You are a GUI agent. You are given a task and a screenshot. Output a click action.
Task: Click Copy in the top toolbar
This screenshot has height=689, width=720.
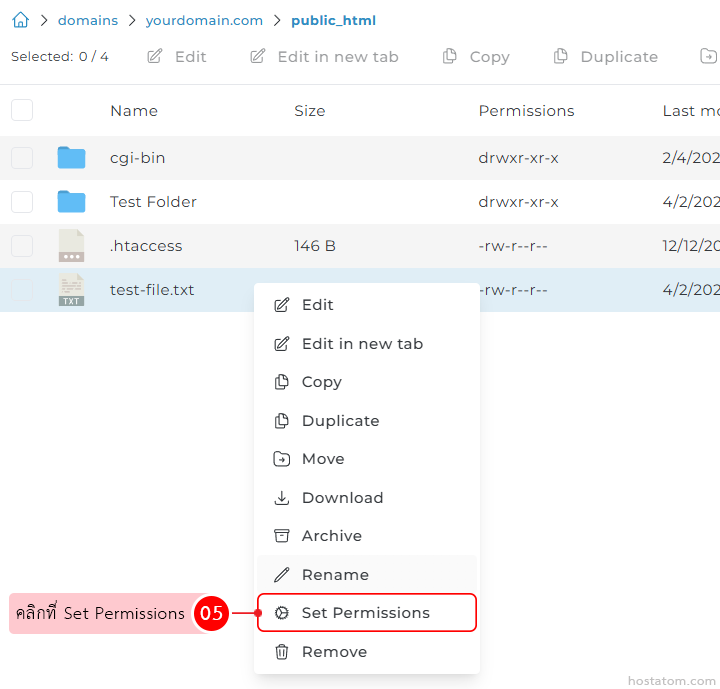[x=476, y=57]
